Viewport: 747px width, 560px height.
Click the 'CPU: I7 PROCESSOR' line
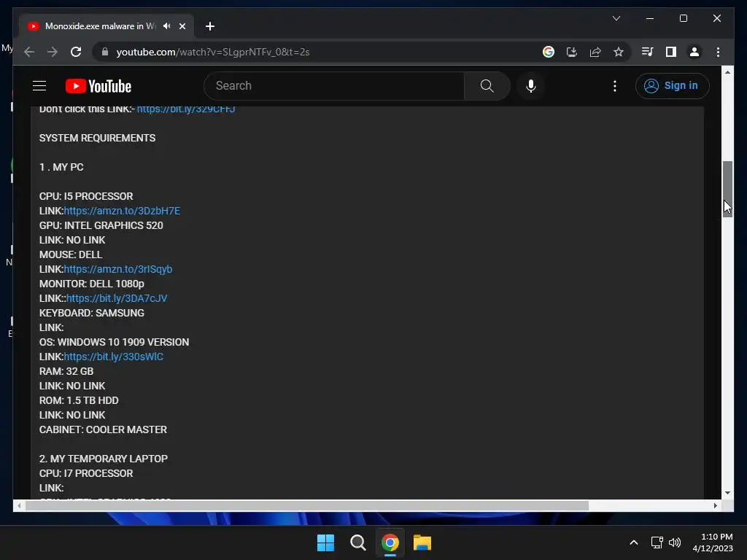[x=86, y=473]
